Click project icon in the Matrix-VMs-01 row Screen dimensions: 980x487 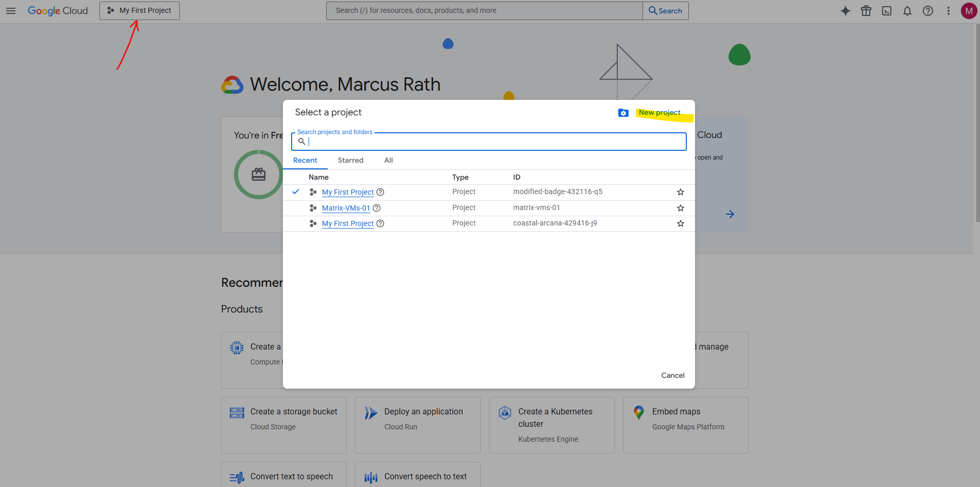[313, 208]
